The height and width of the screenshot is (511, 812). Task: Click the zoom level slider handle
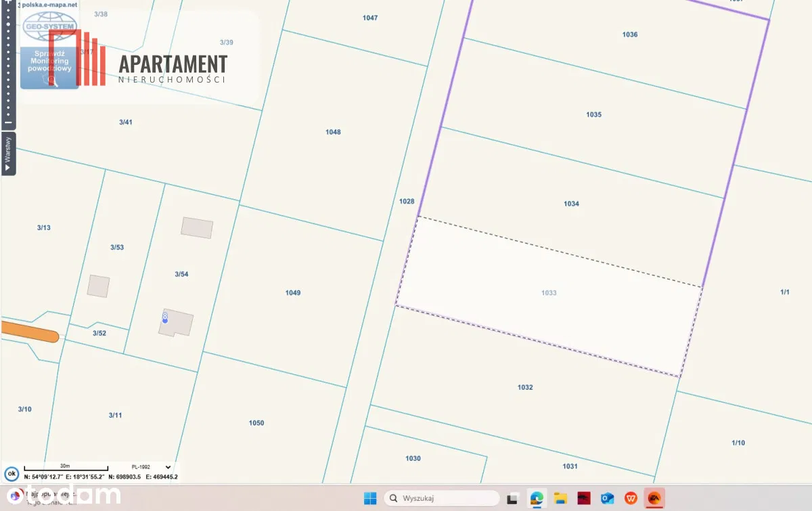click(x=8, y=23)
